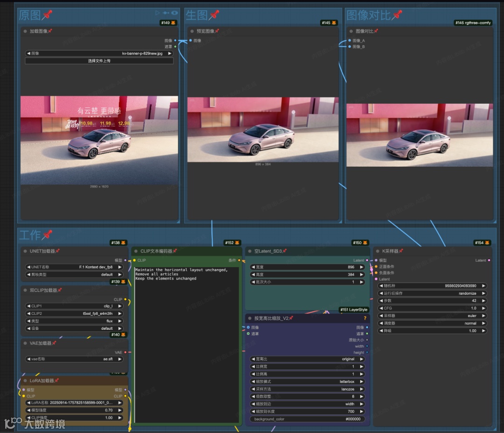Collapse the K采样器 node using its title dot
This screenshot has width=504, height=433.
(377, 251)
